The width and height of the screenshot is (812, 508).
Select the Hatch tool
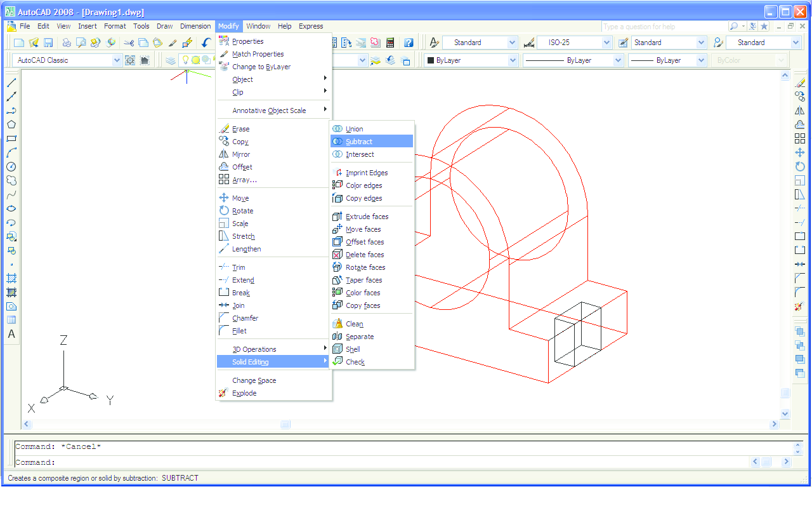click(11, 278)
